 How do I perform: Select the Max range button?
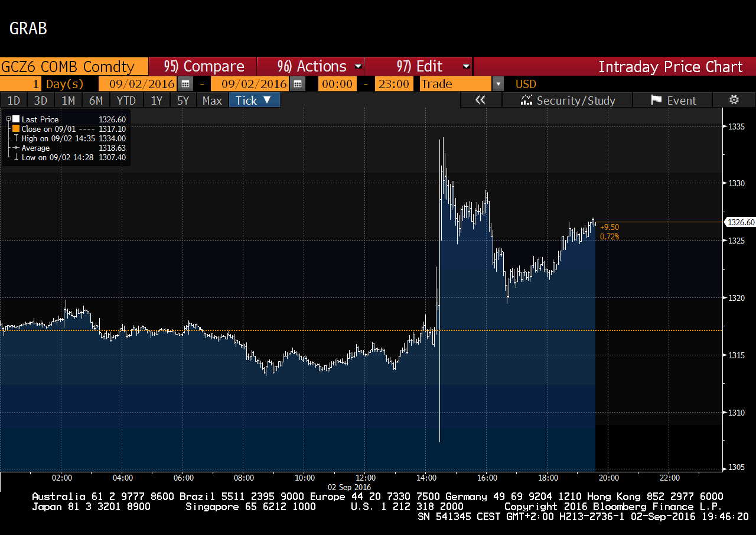212,100
